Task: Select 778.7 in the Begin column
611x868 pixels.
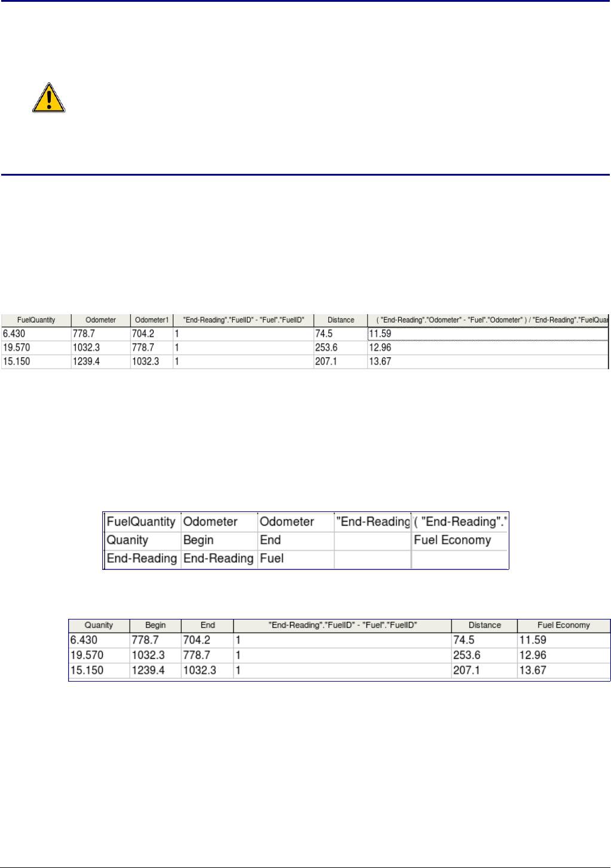Action: click(x=145, y=640)
